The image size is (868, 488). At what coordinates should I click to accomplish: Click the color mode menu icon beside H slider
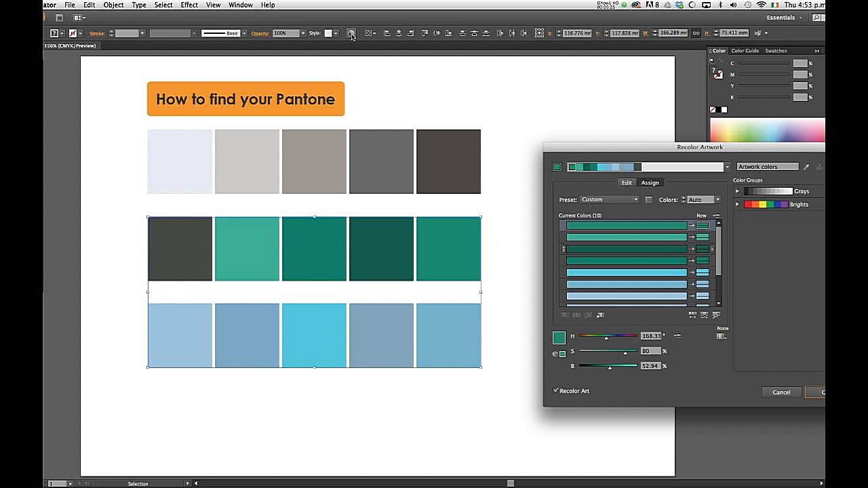[x=677, y=335]
